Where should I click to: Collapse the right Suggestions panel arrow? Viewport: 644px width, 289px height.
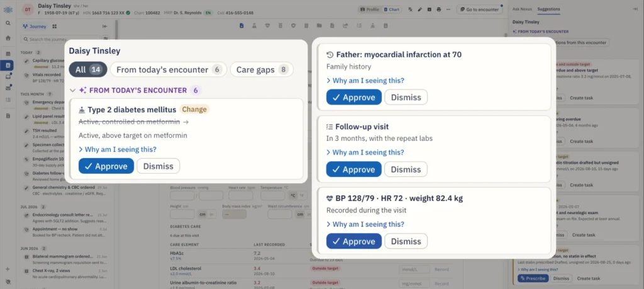[x=636, y=9]
